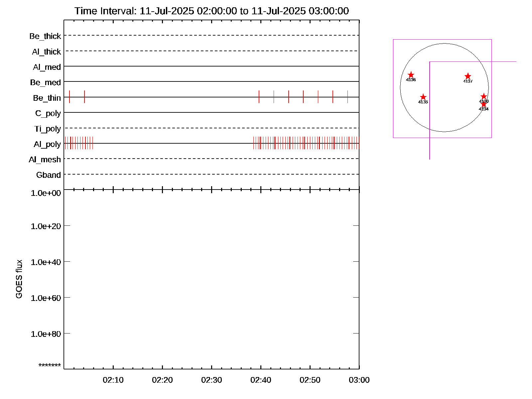Click the star marker for region 4135
This screenshot has width=532, height=399.
click(423, 97)
